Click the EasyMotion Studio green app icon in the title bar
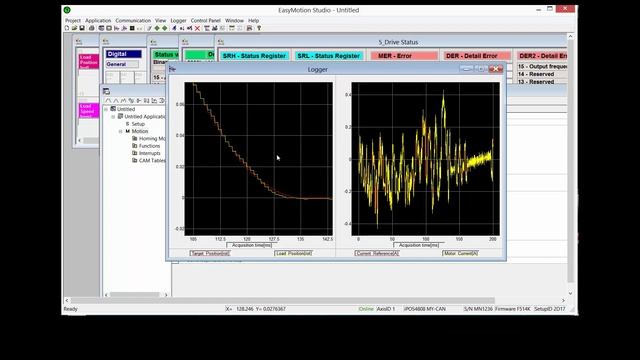The image size is (640, 360). [x=67, y=10]
